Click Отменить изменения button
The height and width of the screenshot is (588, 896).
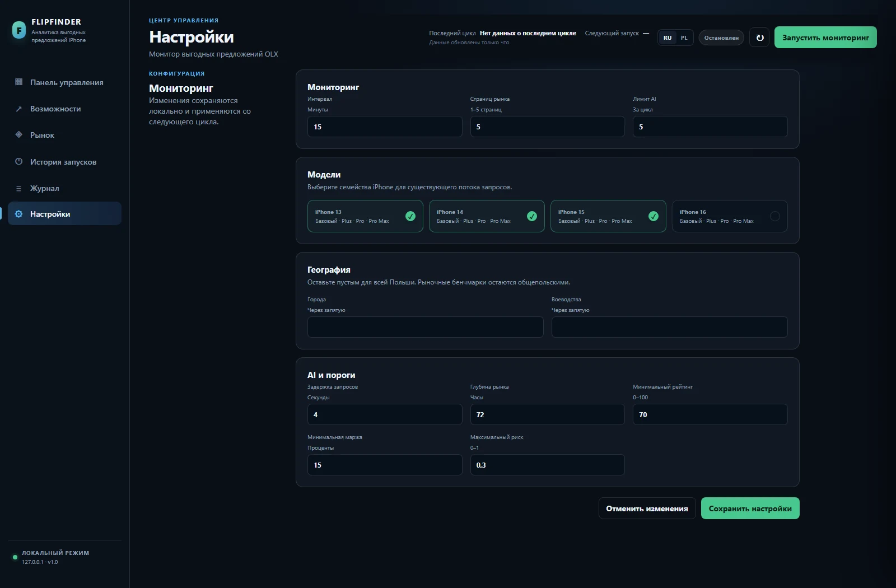pos(647,508)
